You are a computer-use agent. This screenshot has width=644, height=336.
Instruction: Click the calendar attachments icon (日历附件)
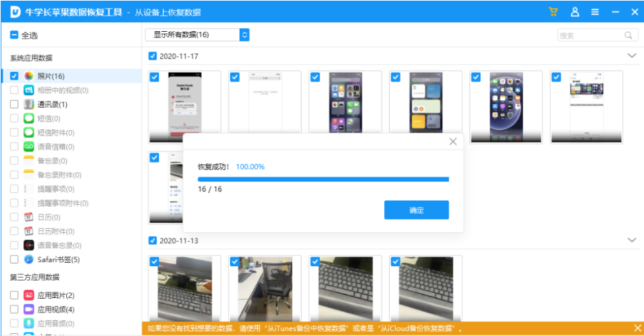(29, 231)
